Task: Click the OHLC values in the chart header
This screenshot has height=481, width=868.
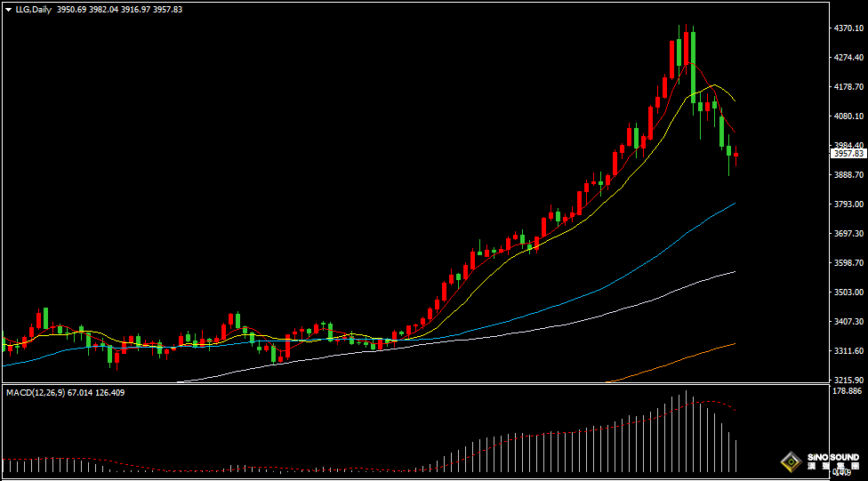Action: [x=119, y=9]
